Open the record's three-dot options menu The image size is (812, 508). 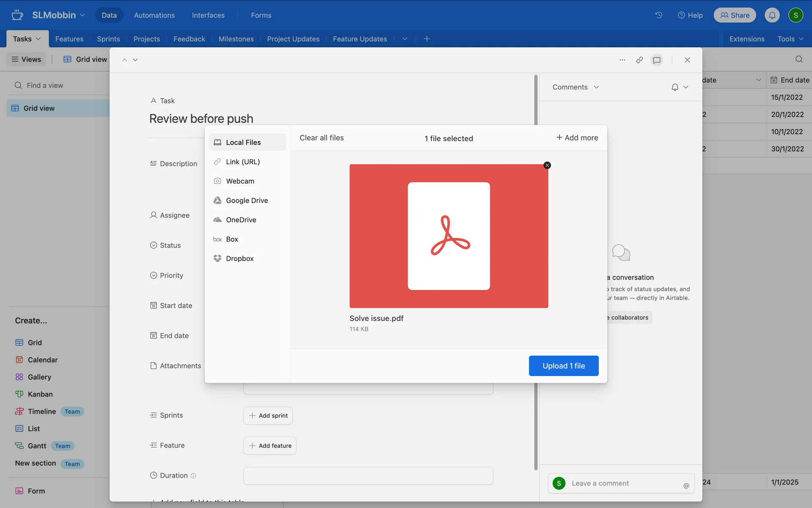pyautogui.click(x=622, y=60)
